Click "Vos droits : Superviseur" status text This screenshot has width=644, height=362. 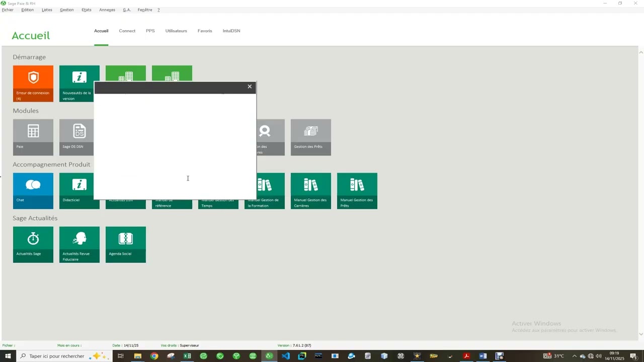tap(180, 345)
